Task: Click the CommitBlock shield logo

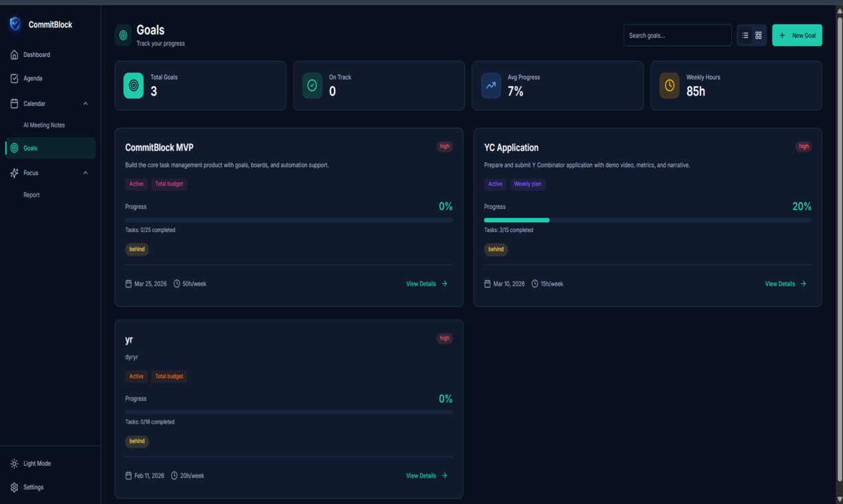Action: pos(14,24)
